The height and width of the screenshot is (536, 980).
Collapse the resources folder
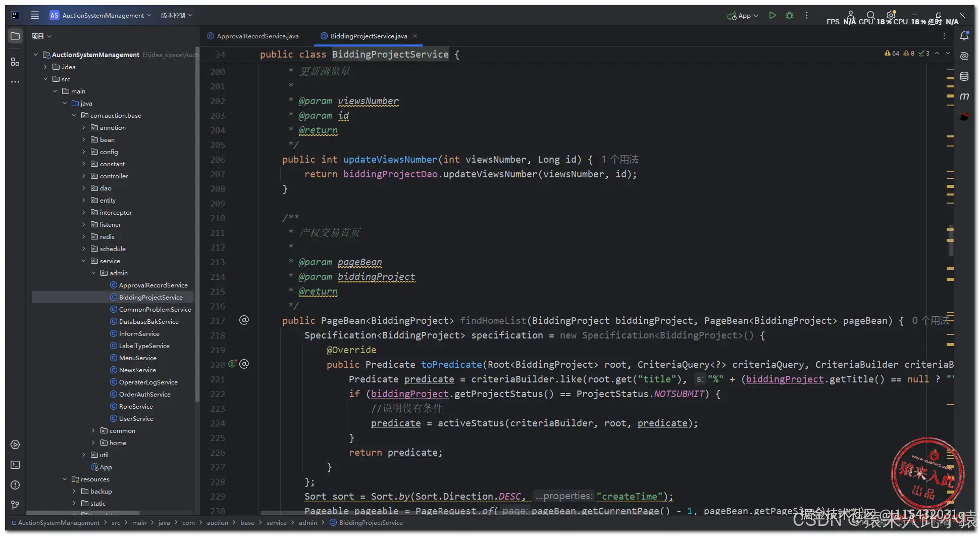(x=65, y=479)
